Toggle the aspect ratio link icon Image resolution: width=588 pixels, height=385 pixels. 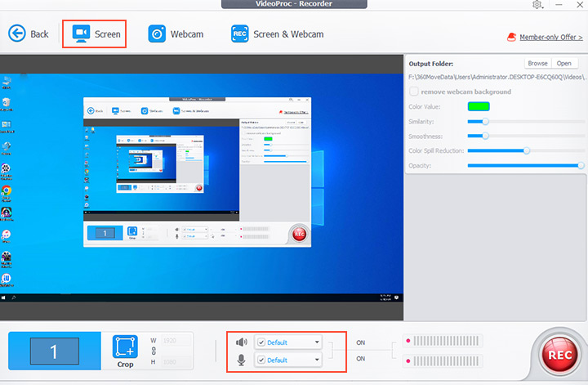[x=153, y=351]
